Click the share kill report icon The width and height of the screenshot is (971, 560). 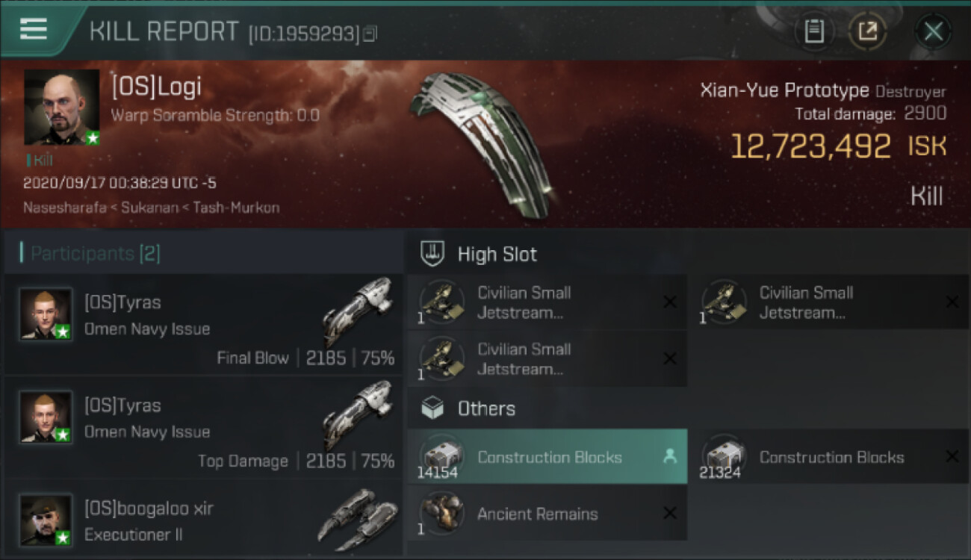[867, 31]
